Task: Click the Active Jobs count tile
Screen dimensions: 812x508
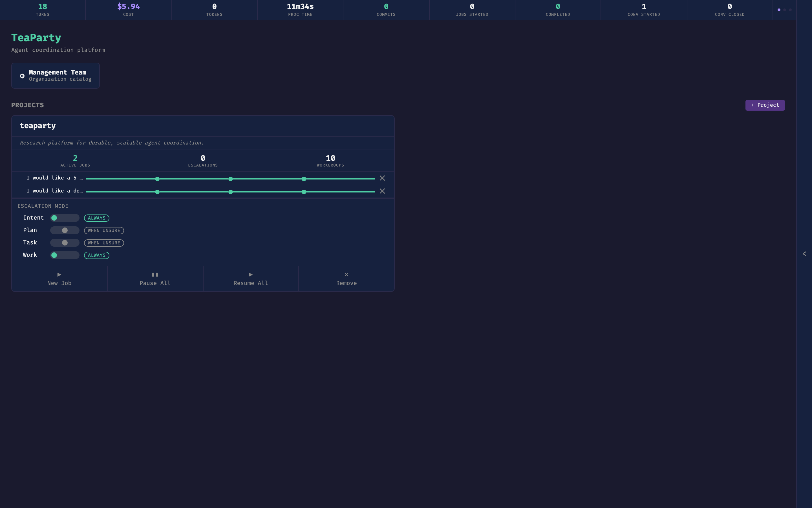Action: [x=75, y=161]
